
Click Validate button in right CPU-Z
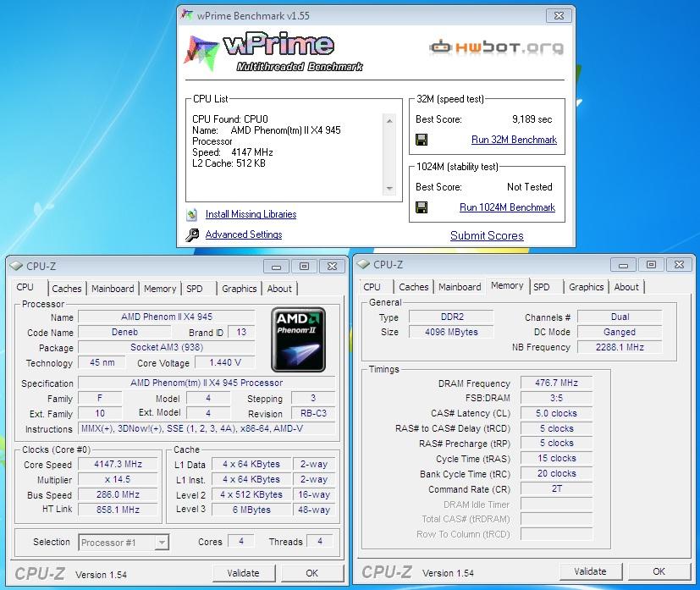tap(590, 571)
